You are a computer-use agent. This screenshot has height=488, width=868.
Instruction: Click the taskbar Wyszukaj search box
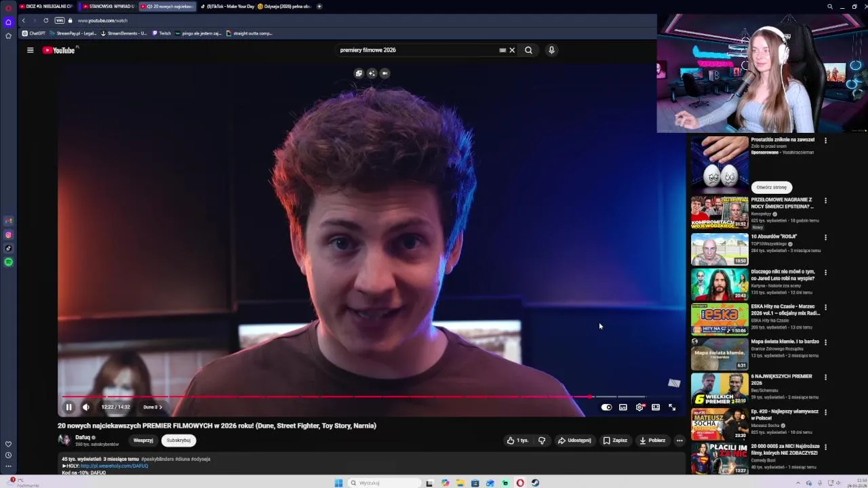click(x=383, y=483)
